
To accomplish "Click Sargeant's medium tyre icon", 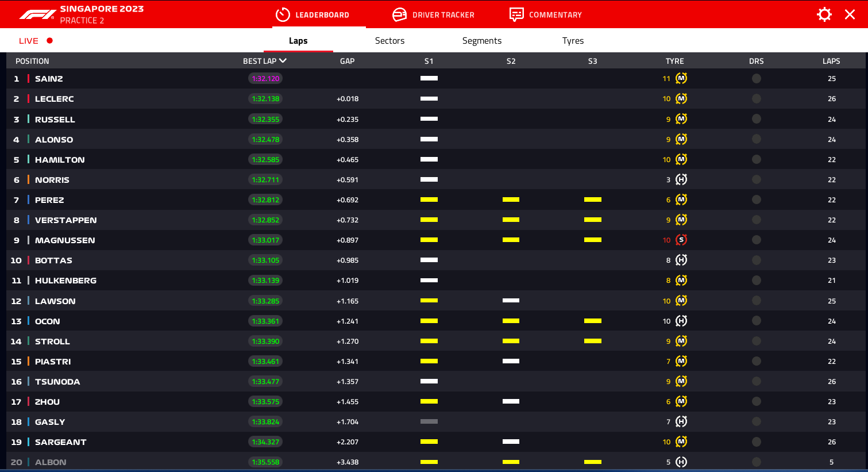I will pyautogui.click(x=681, y=442).
